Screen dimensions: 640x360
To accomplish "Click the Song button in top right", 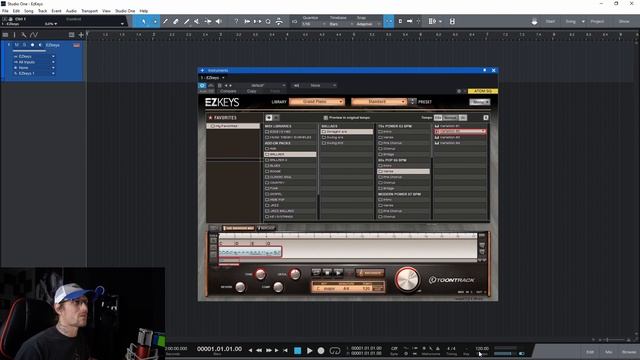I will 571,21.
